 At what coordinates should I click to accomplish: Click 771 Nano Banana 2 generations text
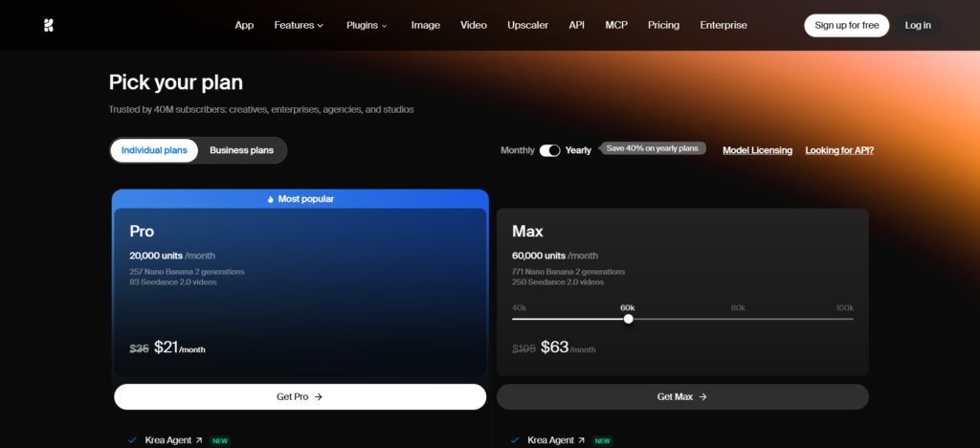pos(568,272)
